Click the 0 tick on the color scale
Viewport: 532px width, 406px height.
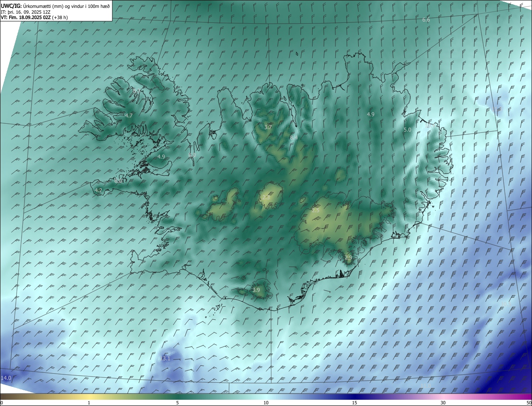[2, 403]
